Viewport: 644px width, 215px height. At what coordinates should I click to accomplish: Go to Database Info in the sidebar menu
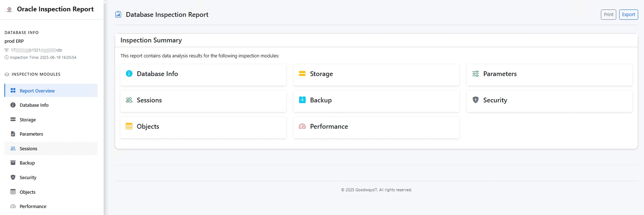tap(51, 105)
